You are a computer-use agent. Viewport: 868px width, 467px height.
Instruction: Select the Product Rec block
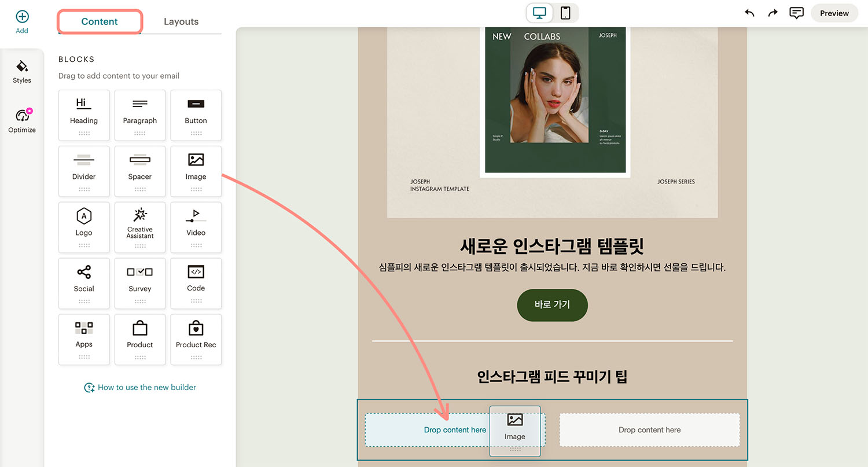coord(196,340)
